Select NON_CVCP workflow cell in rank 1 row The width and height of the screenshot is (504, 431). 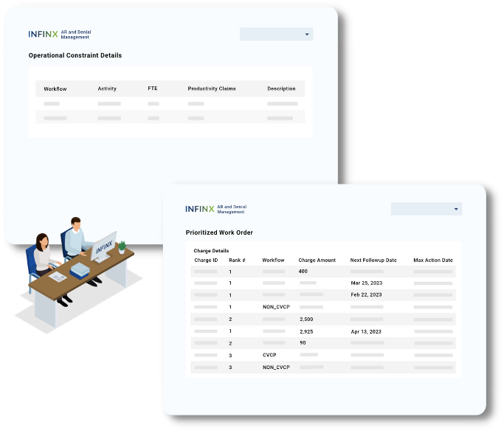[276, 307]
